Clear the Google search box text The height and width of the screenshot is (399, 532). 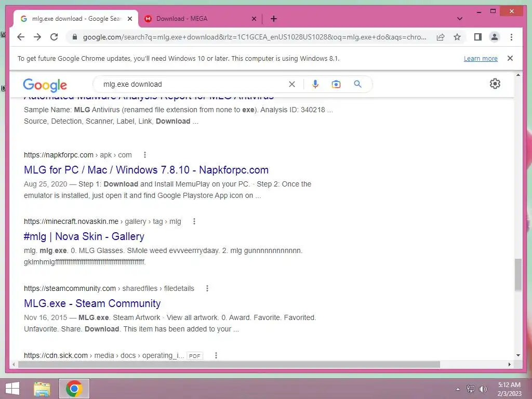[292, 84]
